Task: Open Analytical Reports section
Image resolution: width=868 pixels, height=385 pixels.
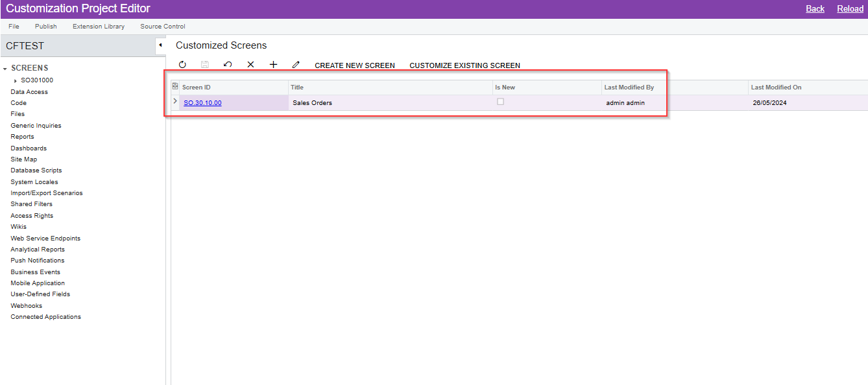Action: 38,250
